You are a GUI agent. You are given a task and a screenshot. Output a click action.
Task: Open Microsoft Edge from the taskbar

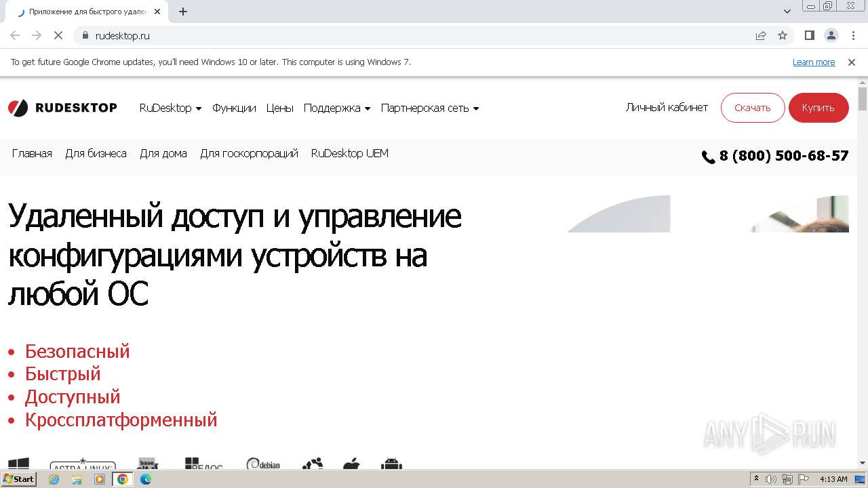(146, 479)
